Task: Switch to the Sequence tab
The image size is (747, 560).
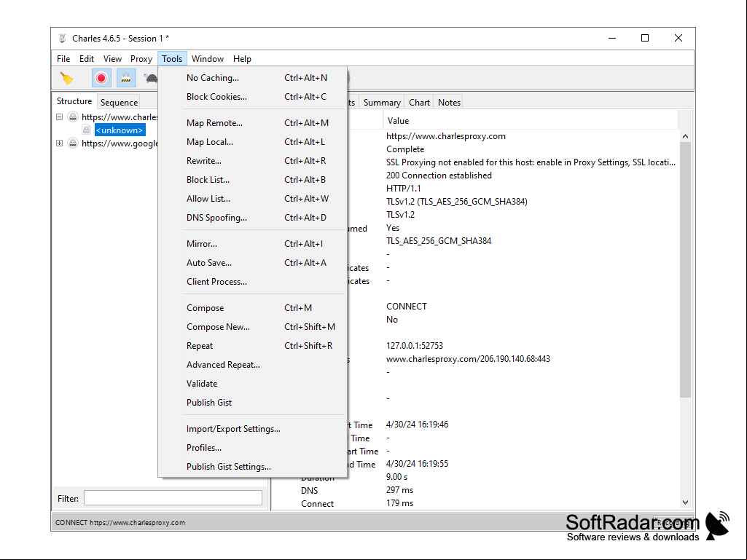Action: click(x=119, y=103)
